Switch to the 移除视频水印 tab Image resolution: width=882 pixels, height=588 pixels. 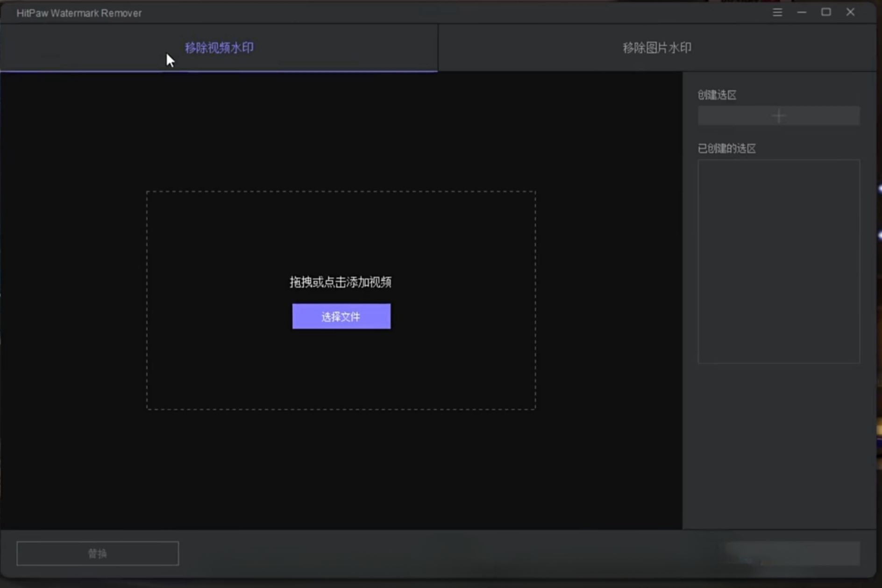click(x=219, y=48)
